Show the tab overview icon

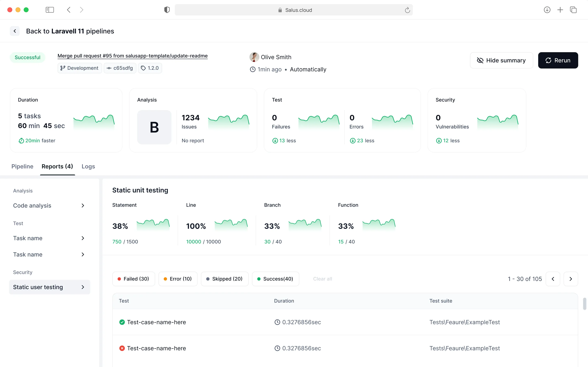573,10
